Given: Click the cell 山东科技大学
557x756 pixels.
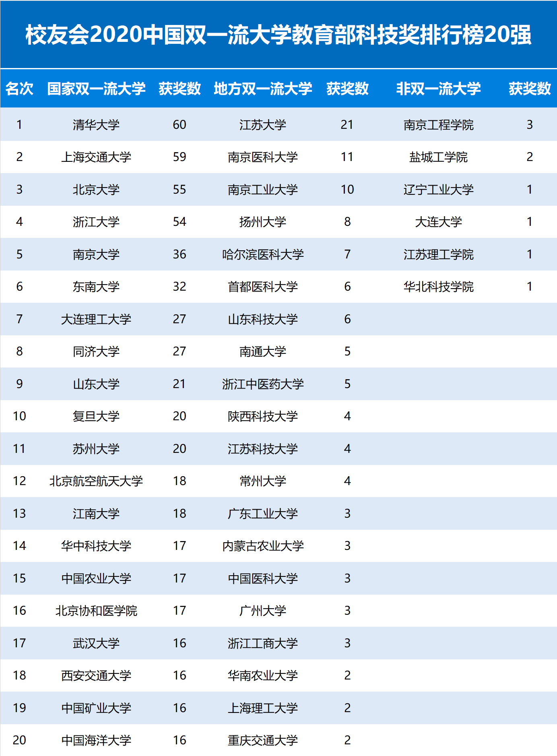Looking at the screenshot, I should tap(263, 319).
